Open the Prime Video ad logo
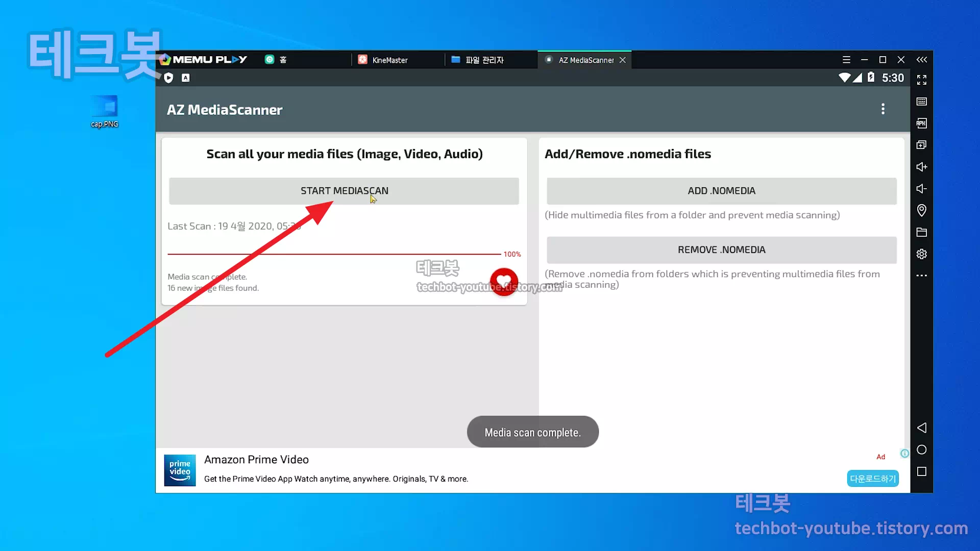Screen dimensions: 980x551 pos(180,470)
